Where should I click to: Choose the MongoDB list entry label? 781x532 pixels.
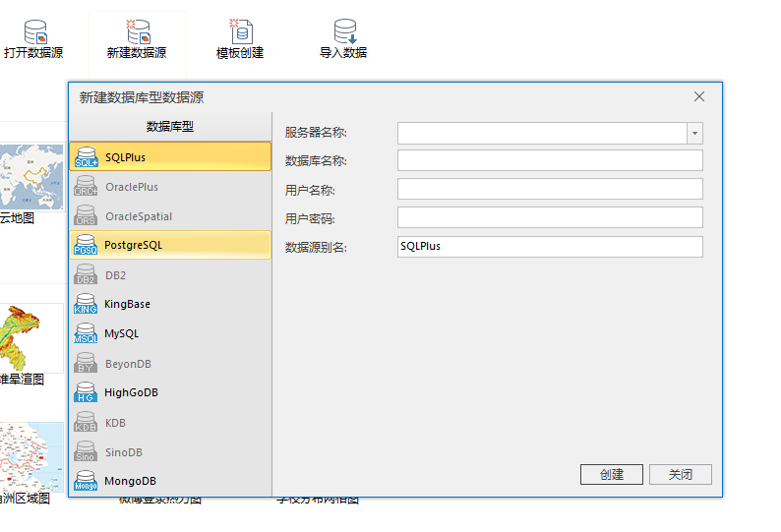coord(131,481)
